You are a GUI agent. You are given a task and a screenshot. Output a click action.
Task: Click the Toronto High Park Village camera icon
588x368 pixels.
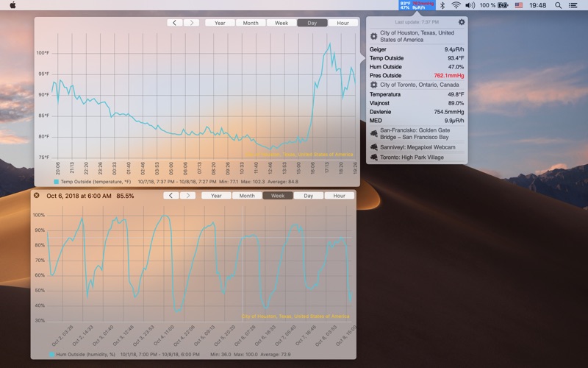373,158
